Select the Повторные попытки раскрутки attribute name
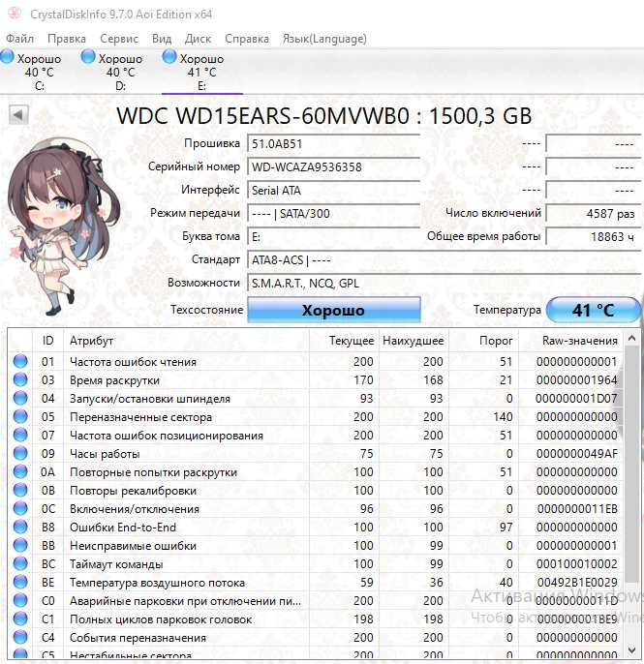 (153, 472)
